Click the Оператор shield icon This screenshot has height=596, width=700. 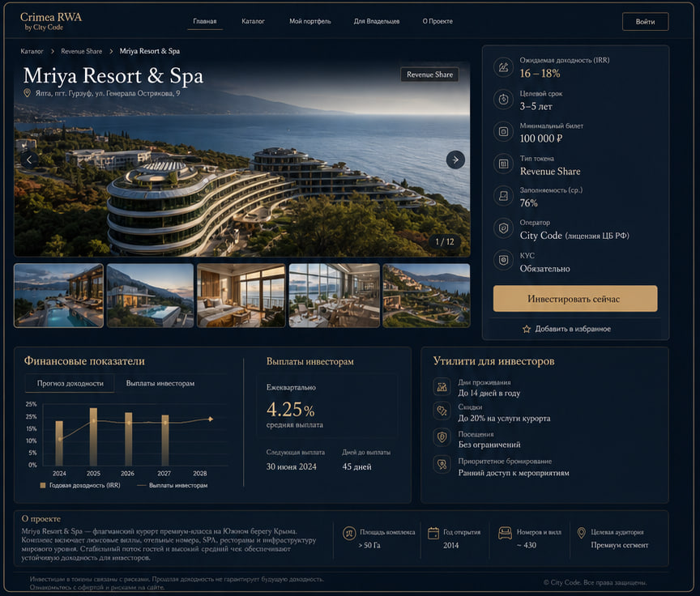503,228
